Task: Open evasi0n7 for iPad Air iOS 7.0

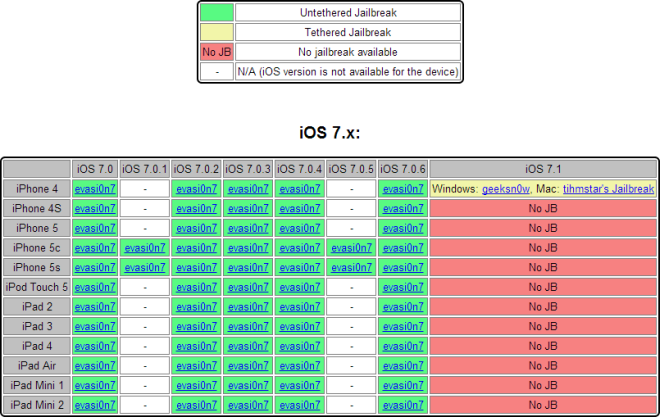Action: pos(95,366)
